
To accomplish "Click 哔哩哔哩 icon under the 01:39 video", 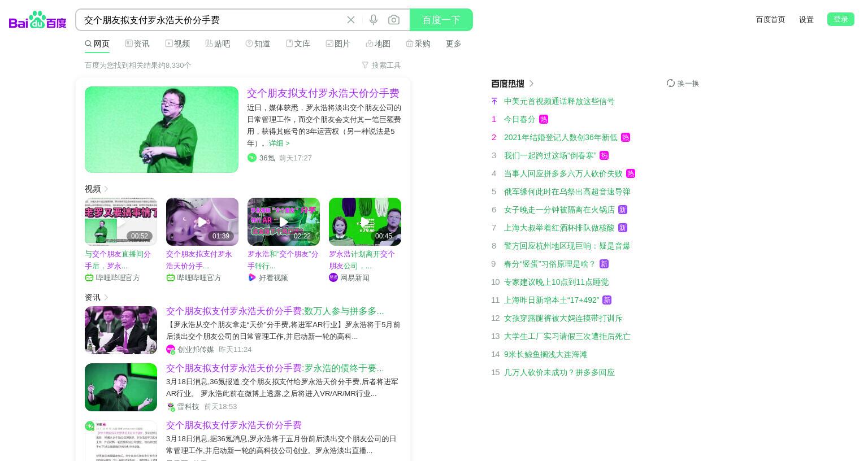I will 171,277.
